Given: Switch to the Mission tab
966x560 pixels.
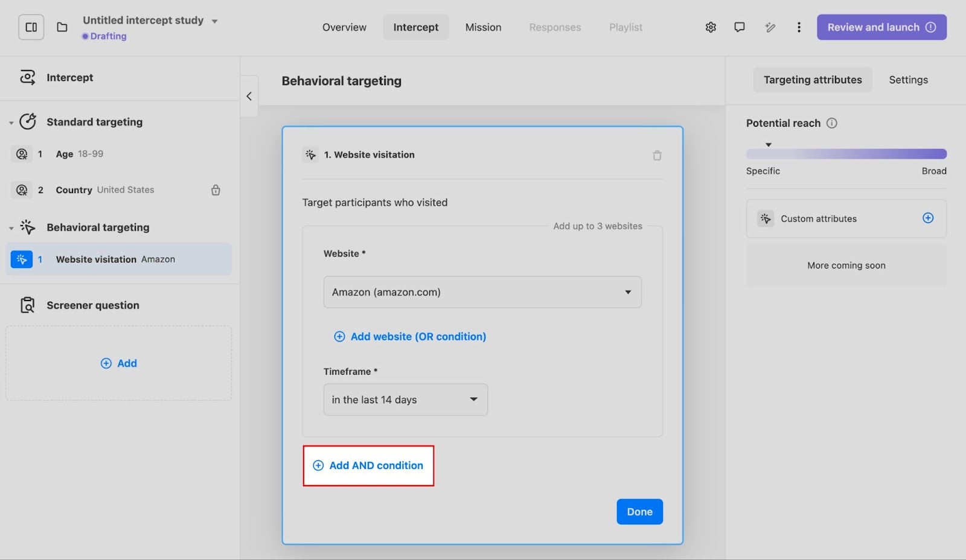Looking at the screenshot, I should [x=483, y=27].
